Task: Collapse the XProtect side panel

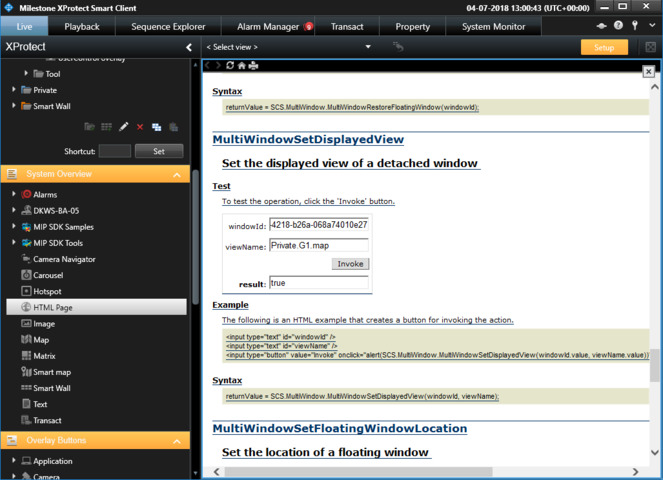Action: (x=189, y=47)
